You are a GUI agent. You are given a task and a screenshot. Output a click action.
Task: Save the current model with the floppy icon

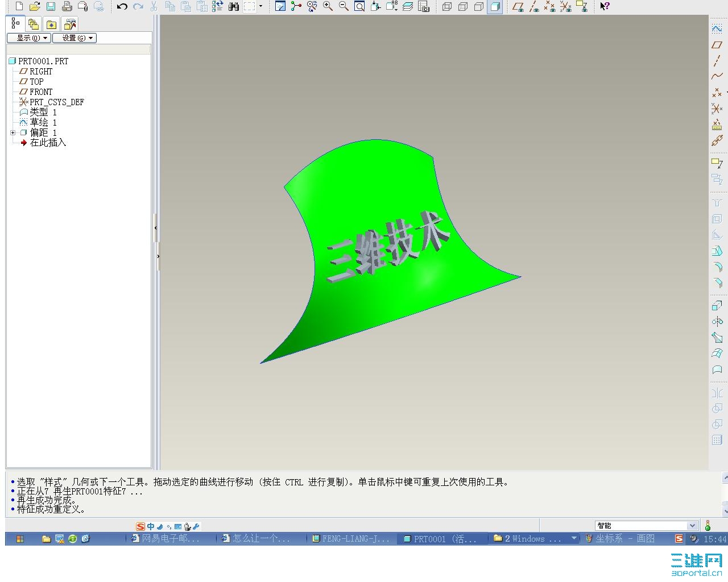coord(51,6)
